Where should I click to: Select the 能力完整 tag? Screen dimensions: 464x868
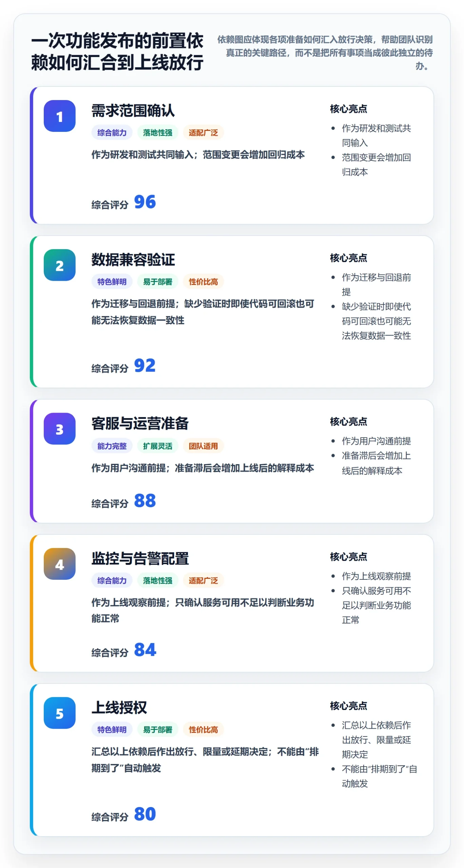click(x=112, y=446)
